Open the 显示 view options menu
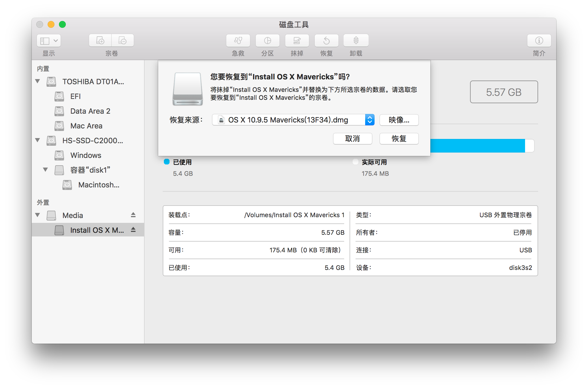The width and height of the screenshot is (588, 389). coord(48,41)
